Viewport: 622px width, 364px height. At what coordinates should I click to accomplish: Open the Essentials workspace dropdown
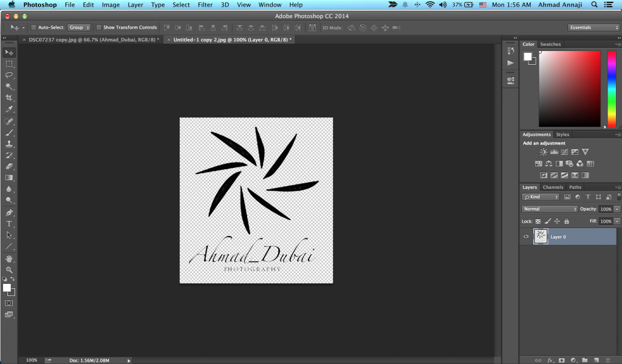[x=593, y=27]
